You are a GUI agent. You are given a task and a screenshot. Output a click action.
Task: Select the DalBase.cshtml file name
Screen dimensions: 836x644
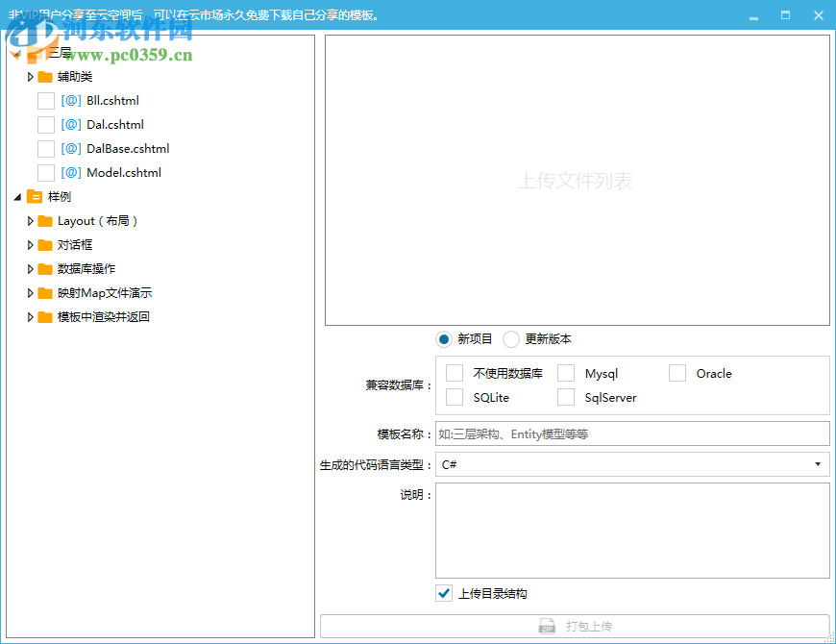coord(128,149)
